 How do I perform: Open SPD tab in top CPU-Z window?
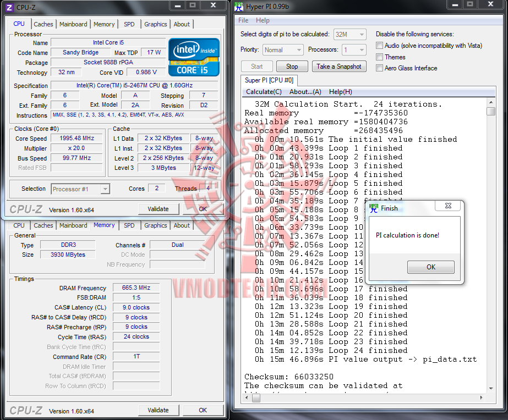click(129, 24)
